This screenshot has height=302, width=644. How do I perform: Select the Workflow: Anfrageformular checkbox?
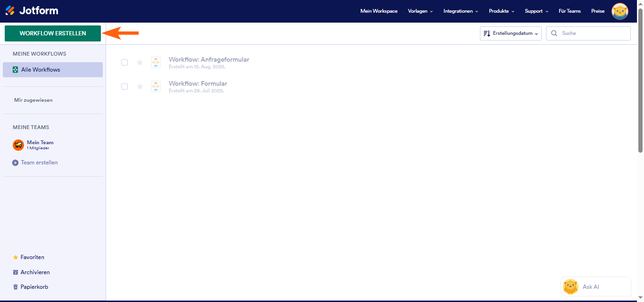click(124, 63)
